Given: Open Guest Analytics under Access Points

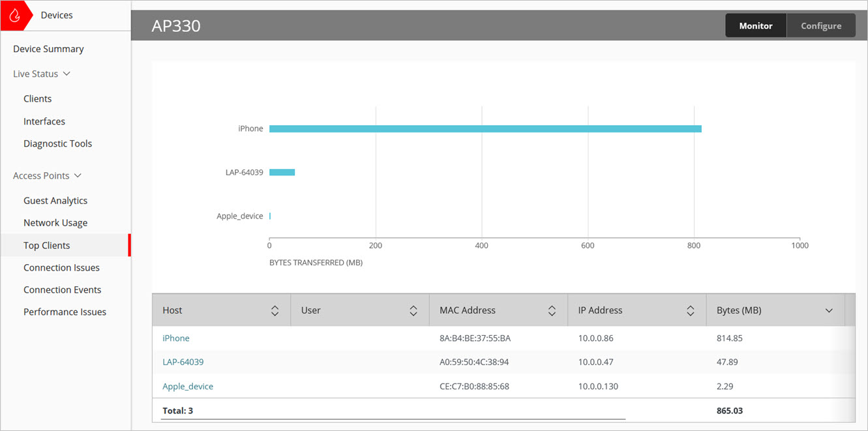Looking at the screenshot, I should click(x=55, y=200).
